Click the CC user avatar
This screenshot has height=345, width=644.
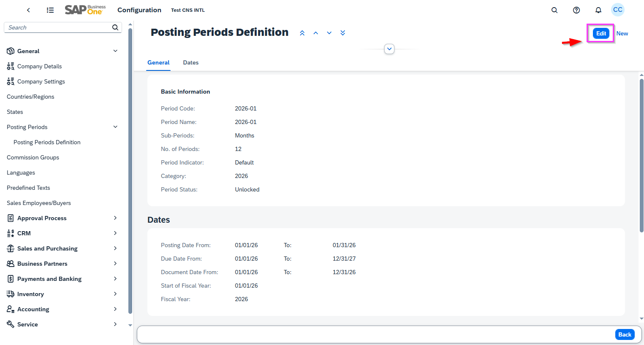tap(617, 10)
